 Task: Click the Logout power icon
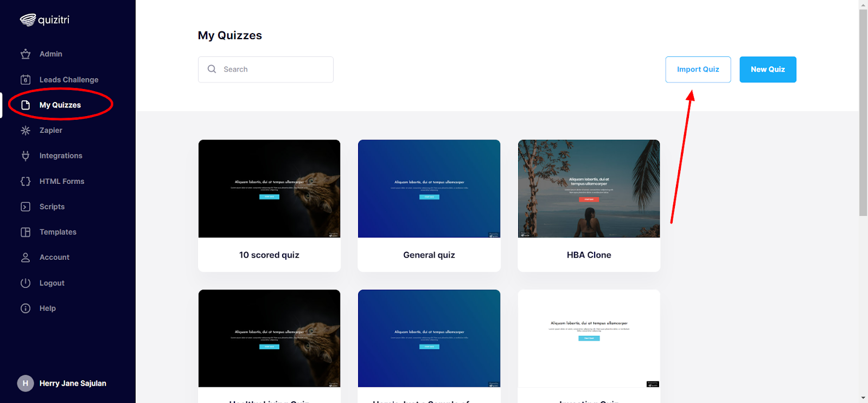25,283
